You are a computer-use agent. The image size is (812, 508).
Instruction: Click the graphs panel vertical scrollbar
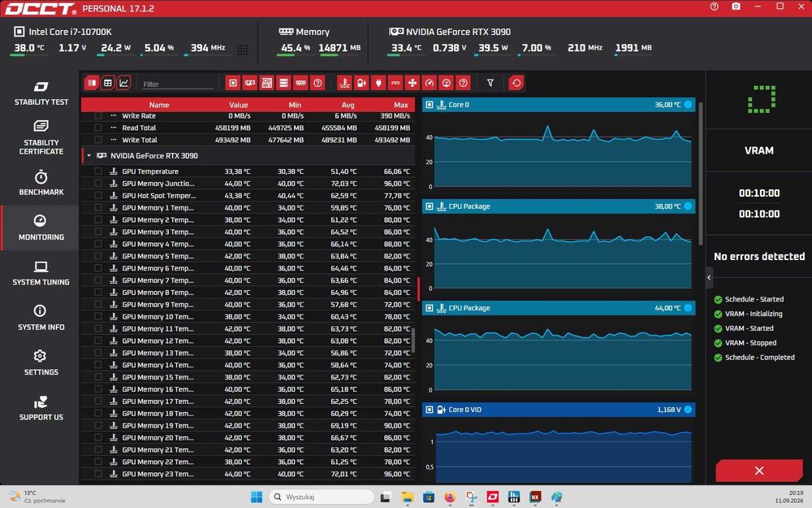[x=702, y=174]
